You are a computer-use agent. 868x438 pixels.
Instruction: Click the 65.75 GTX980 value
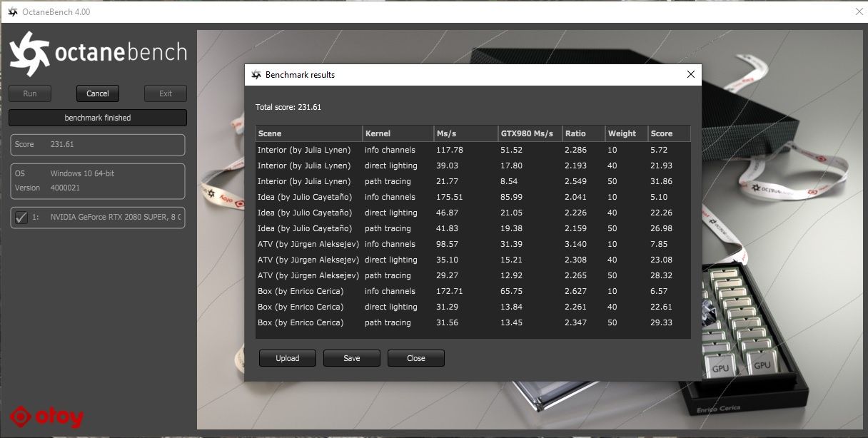tap(512, 291)
